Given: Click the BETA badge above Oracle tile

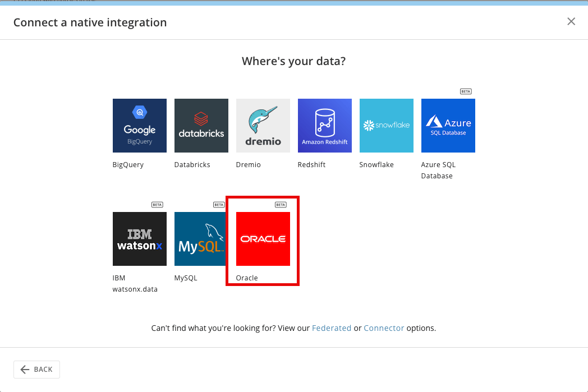Looking at the screenshot, I should pyautogui.click(x=281, y=205).
